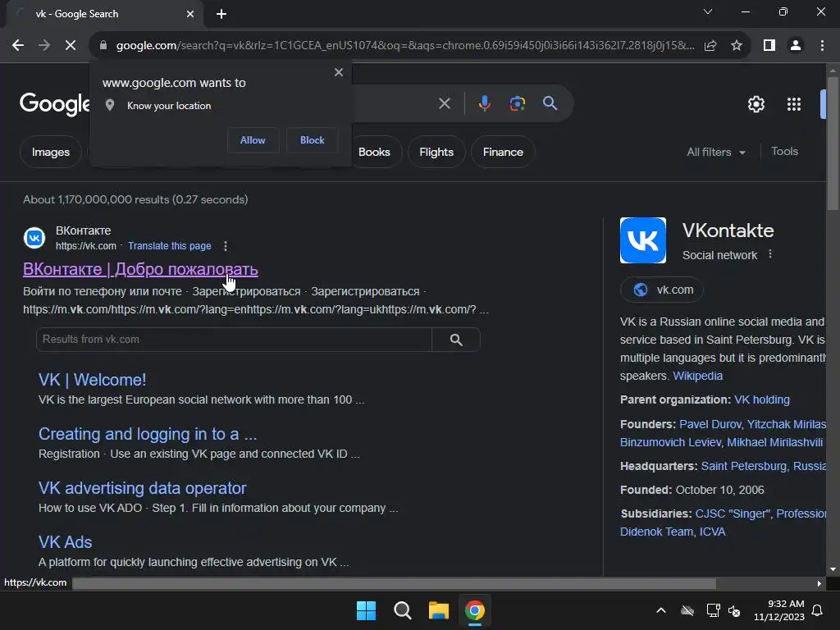This screenshot has height=630, width=840.
Task: Open VK holding parent organization link
Action: [762, 399]
